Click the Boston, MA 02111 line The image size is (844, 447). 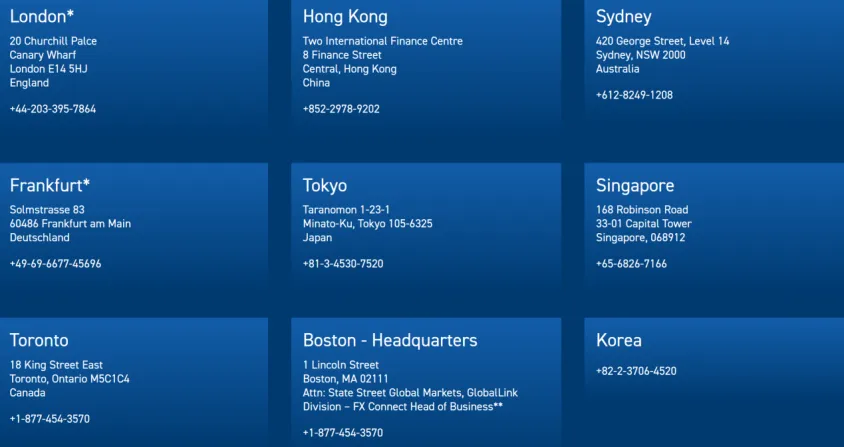point(346,379)
